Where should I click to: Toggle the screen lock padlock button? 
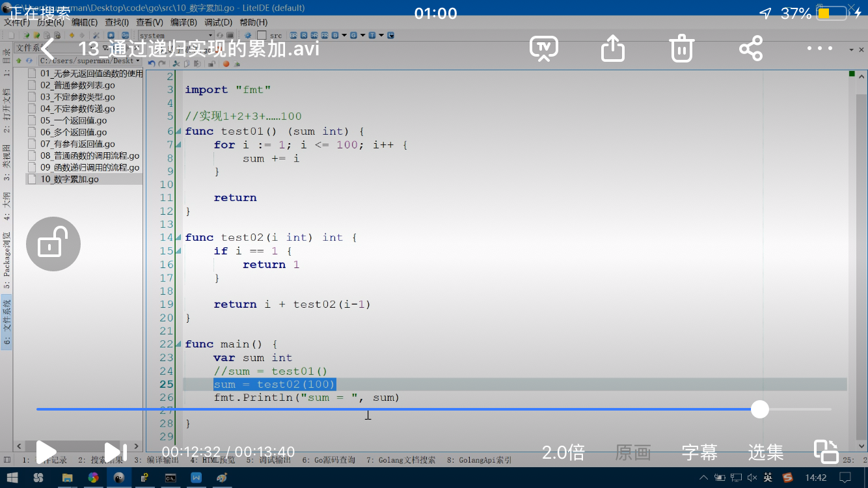coord(53,244)
